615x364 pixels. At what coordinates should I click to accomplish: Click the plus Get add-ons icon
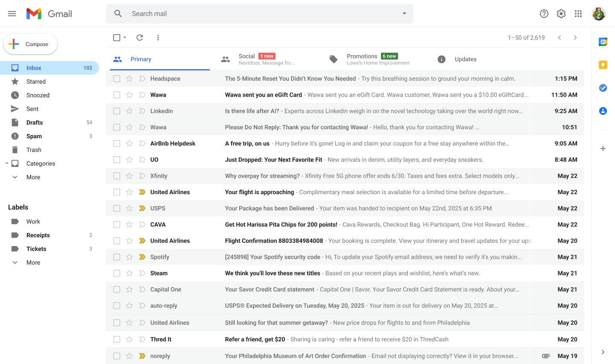[x=603, y=149]
